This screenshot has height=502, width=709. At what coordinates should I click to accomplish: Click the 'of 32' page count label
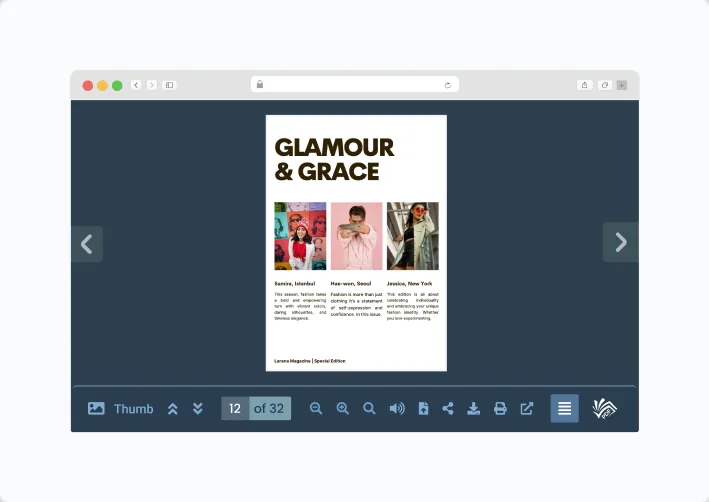pyautogui.click(x=269, y=408)
